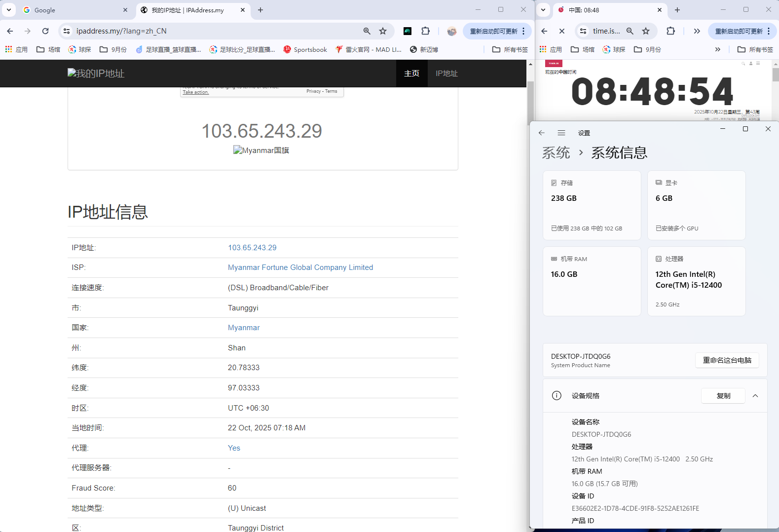This screenshot has width=779, height=532.
Task: Close the 我的IP地址 tab
Action: coord(243,10)
